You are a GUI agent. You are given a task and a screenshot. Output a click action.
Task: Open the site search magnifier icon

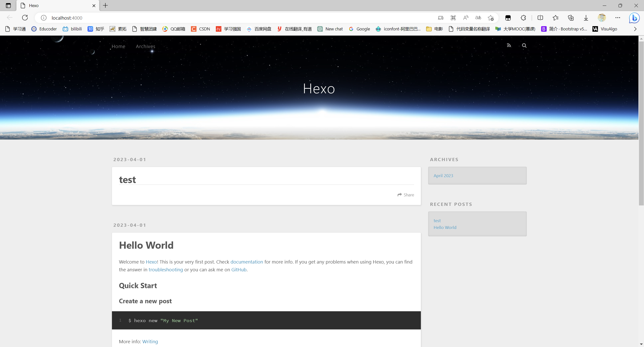524,46
